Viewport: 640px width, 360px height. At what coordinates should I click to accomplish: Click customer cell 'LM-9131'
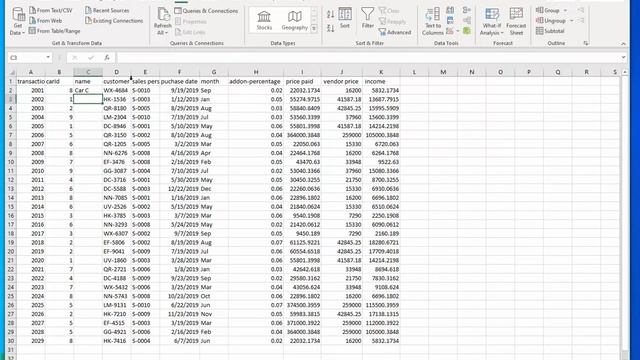coord(117,305)
